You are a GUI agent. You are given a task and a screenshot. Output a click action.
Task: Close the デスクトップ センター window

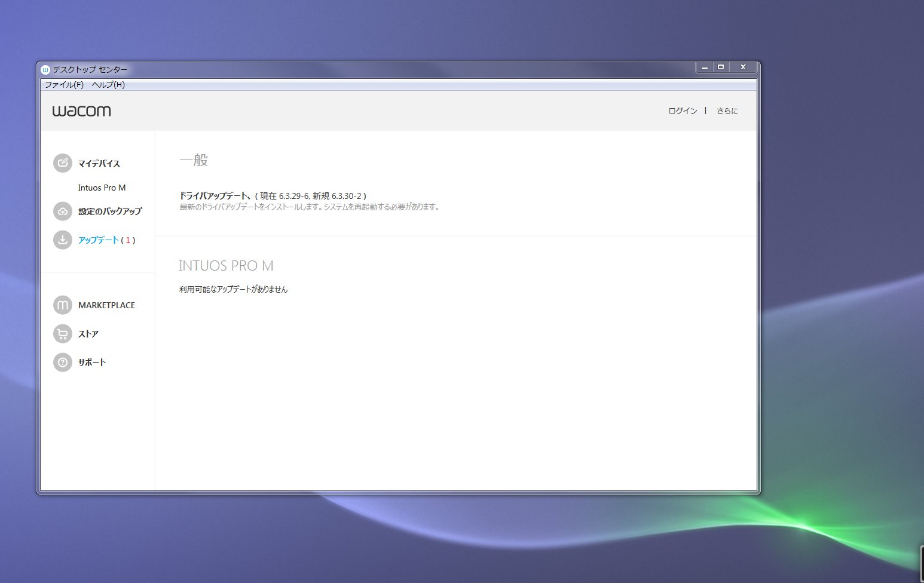(744, 67)
